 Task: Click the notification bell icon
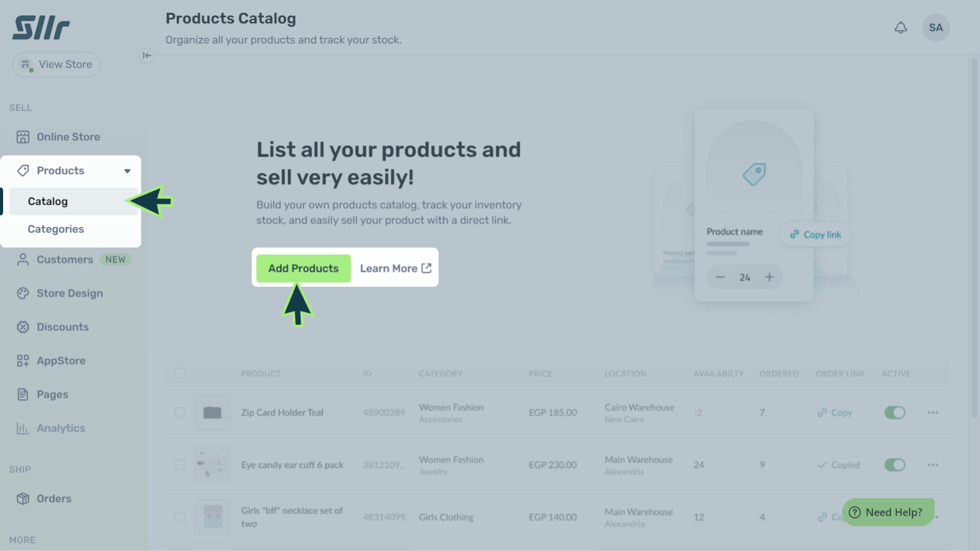900,28
